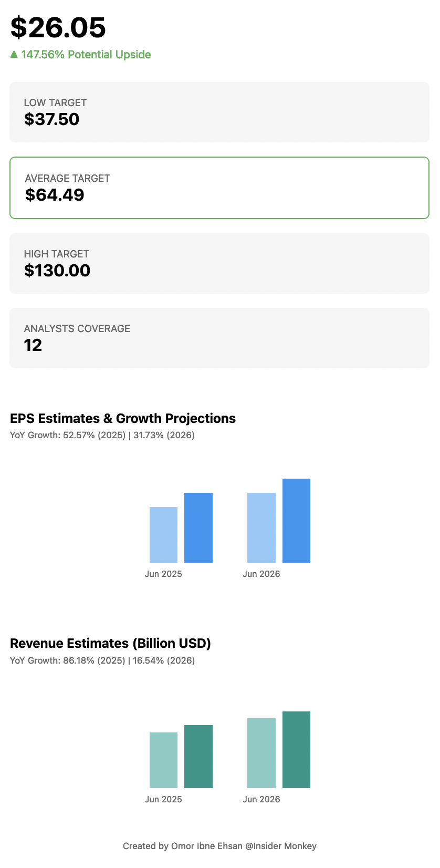The image size is (440, 868).
Task: Click the Jun 2026 label under EPS chart
Action: coord(261,574)
